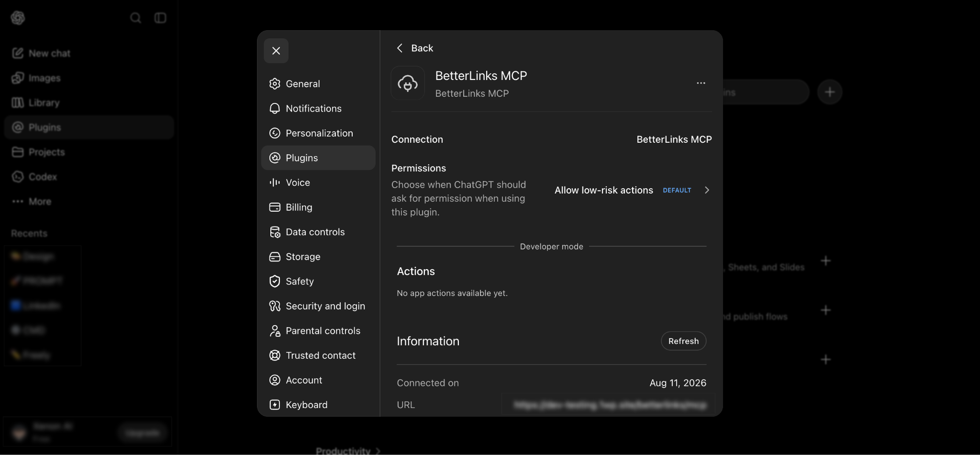Open Images in background sidebar

click(x=89, y=78)
